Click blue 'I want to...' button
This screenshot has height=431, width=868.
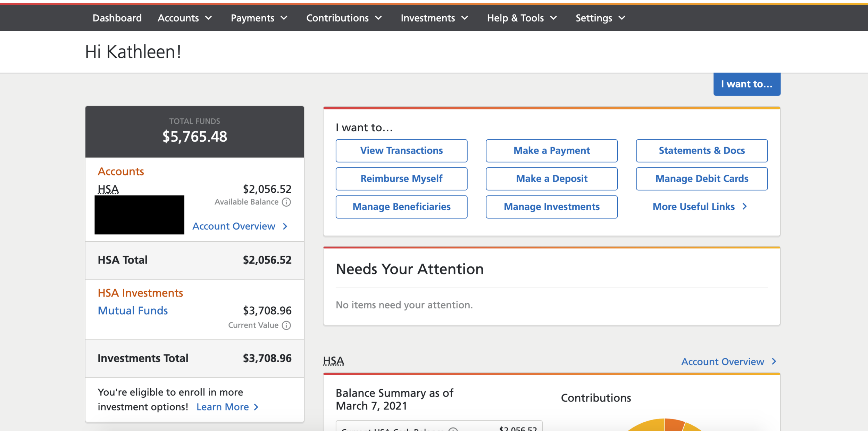tap(746, 84)
